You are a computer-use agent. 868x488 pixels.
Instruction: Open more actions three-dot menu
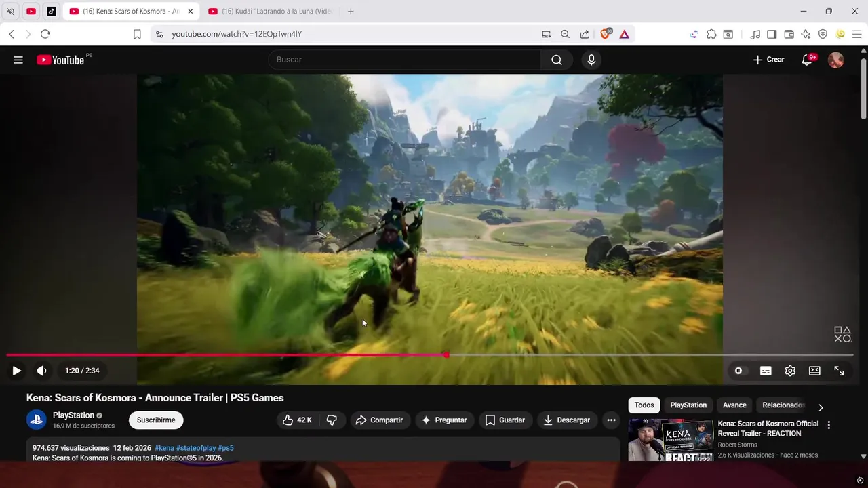pyautogui.click(x=611, y=420)
